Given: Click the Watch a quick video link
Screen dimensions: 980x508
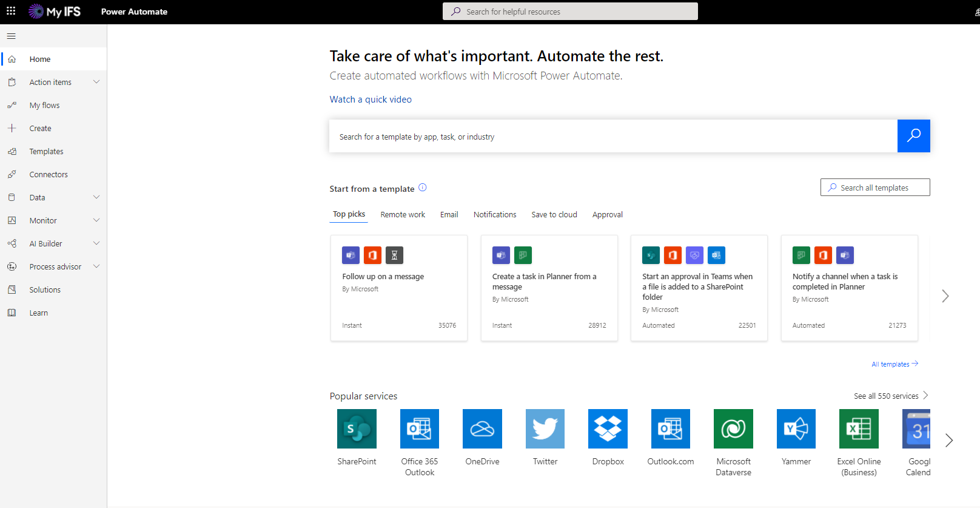Looking at the screenshot, I should (x=371, y=100).
